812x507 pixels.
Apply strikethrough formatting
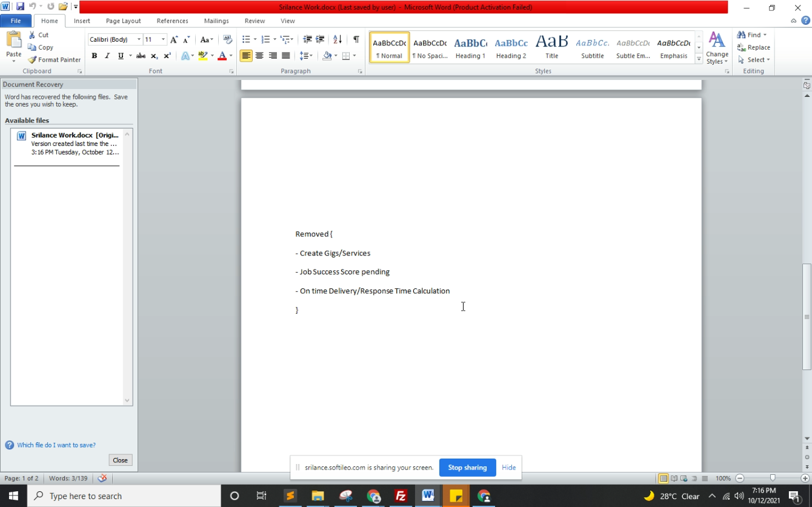click(x=141, y=56)
